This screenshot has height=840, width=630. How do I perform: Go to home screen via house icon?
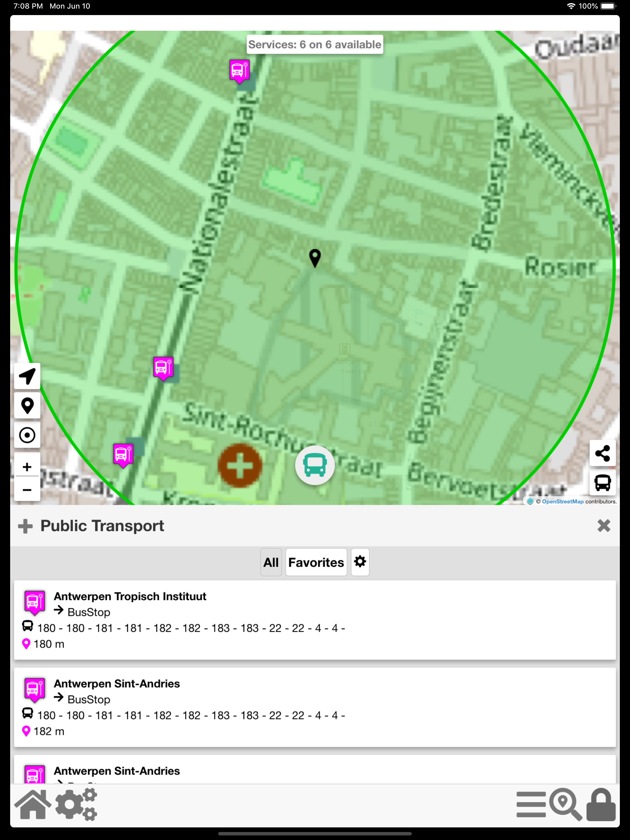point(33,804)
